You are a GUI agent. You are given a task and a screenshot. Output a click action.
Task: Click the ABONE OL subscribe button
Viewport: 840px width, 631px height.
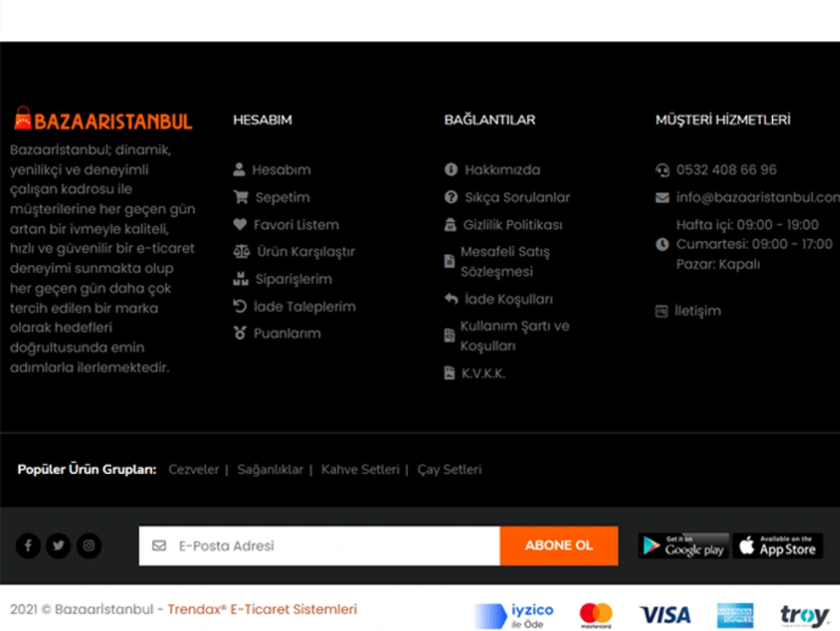click(559, 545)
